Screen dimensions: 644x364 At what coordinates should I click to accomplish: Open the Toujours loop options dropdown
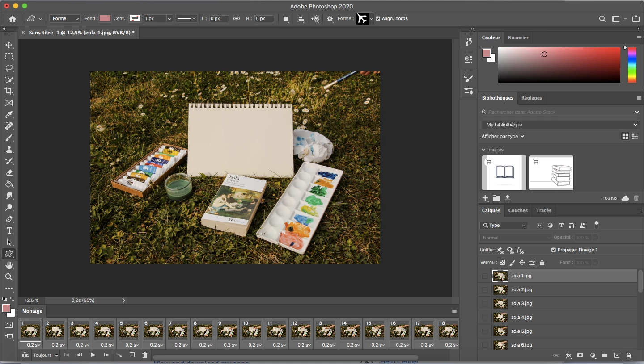(46, 356)
